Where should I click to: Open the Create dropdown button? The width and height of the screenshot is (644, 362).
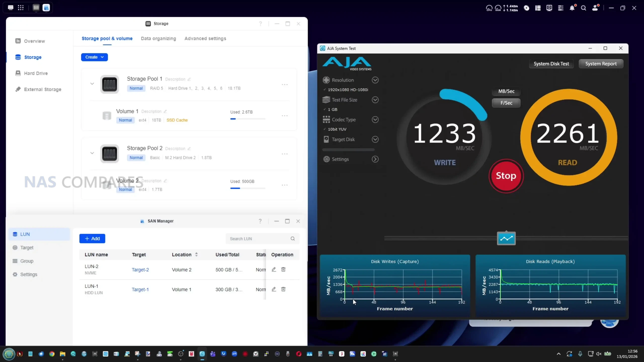tap(94, 57)
